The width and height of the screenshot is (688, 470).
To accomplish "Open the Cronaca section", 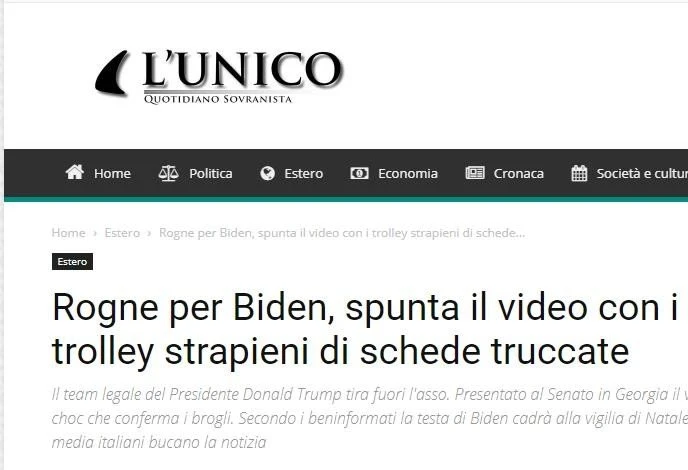I will point(519,173).
